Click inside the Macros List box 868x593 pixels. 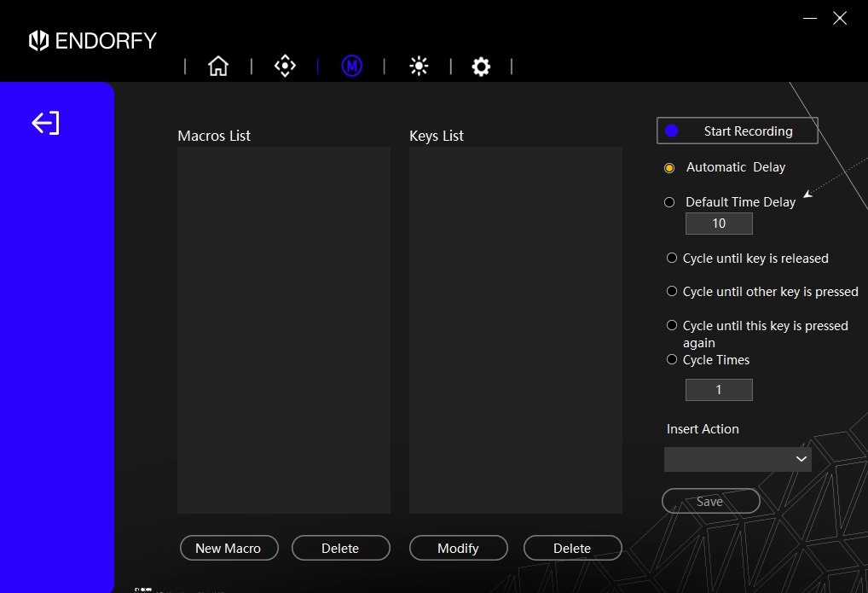click(283, 329)
